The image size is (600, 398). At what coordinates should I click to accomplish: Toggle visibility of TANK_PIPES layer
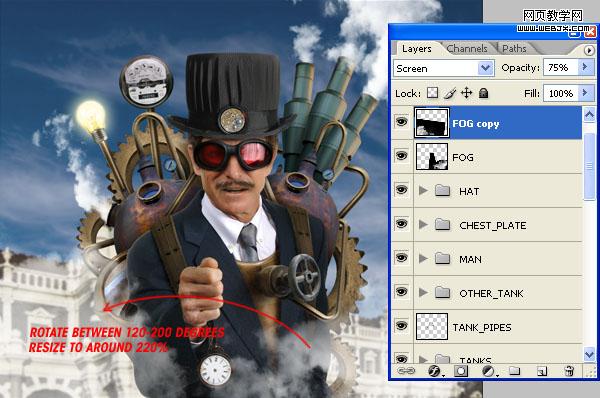pos(401,326)
